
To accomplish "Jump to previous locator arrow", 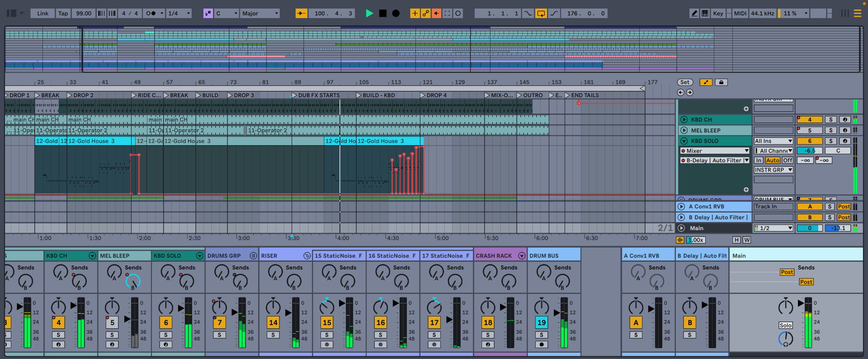I will (x=681, y=92).
